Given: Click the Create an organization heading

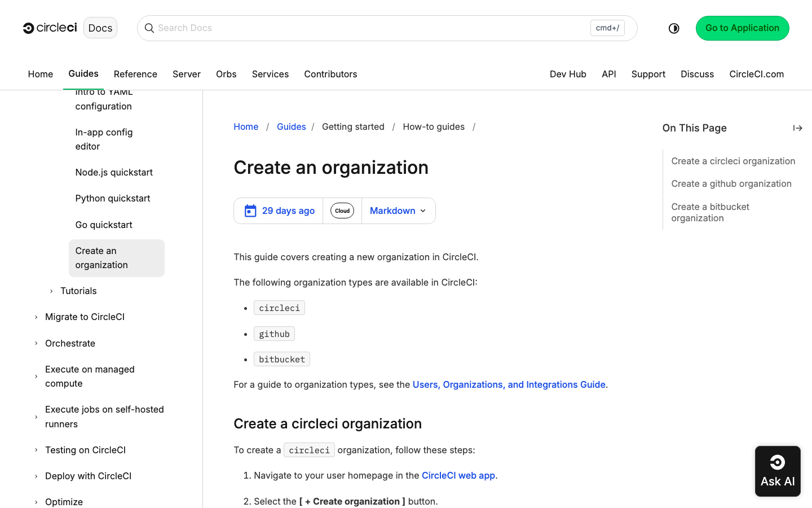Looking at the screenshot, I should pyautogui.click(x=331, y=168).
